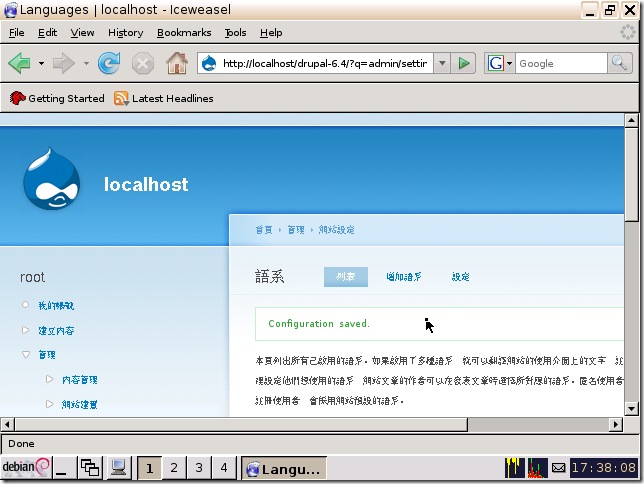This screenshot has height=484, width=644.
Task: Go back with the green Back arrow
Action: [x=19, y=63]
